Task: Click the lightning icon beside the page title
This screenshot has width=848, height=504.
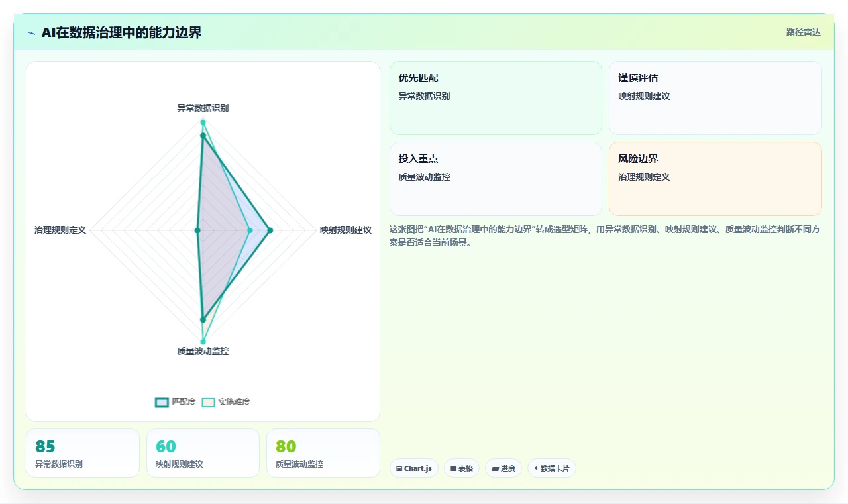Action: pyautogui.click(x=31, y=32)
